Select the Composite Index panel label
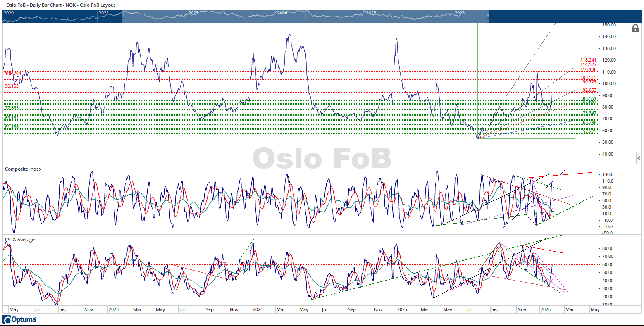Image resolution: width=644 pixels, height=326 pixels. pyautogui.click(x=23, y=169)
